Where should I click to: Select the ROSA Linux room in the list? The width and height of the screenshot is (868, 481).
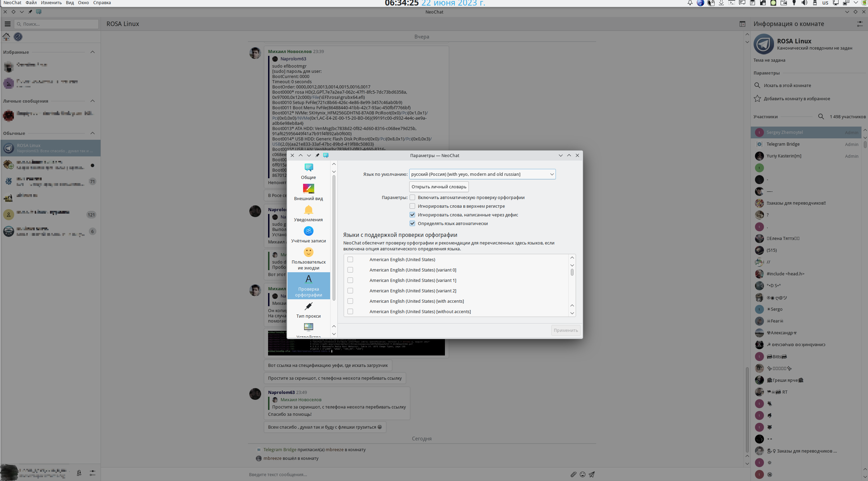[x=51, y=148]
